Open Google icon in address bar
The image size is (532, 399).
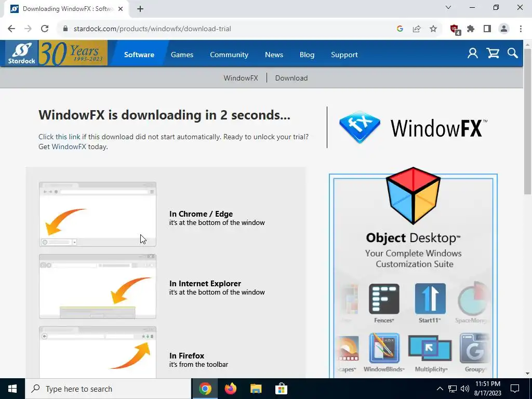[400, 29]
